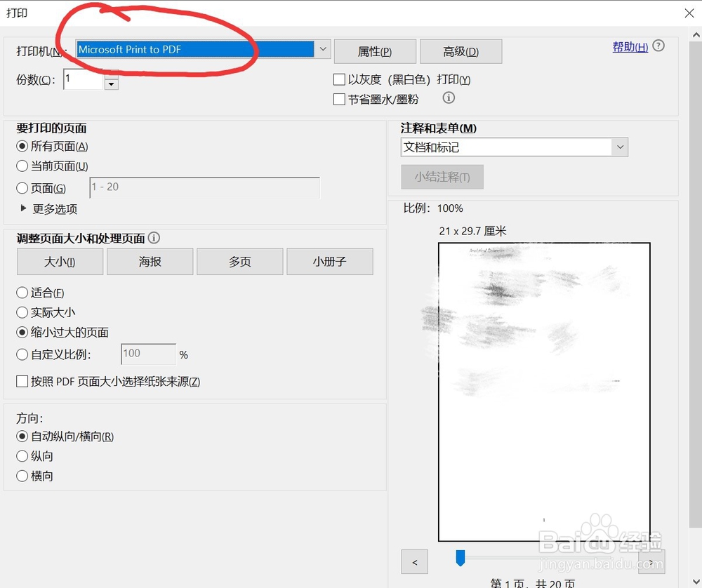Open the 高级 advanced print settings
Image resolution: width=702 pixels, height=588 pixels.
point(461,51)
